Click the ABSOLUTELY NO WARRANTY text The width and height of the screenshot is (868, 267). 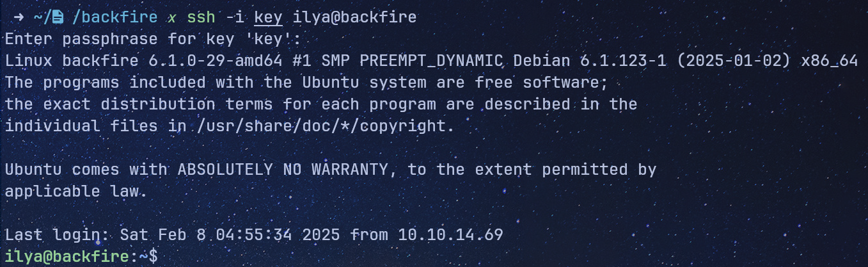(x=283, y=170)
